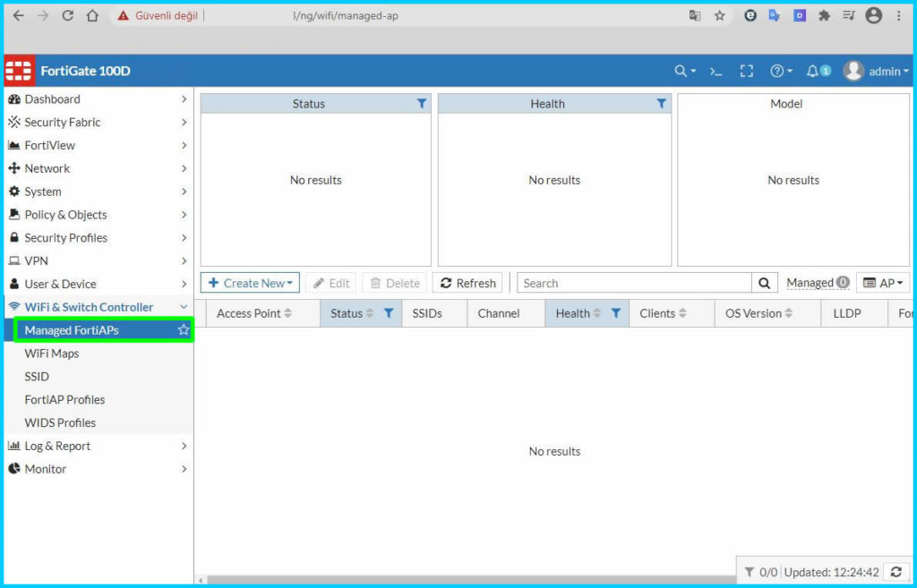The image size is (917, 588).
Task: Click the Delete button
Action: coord(395,283)
